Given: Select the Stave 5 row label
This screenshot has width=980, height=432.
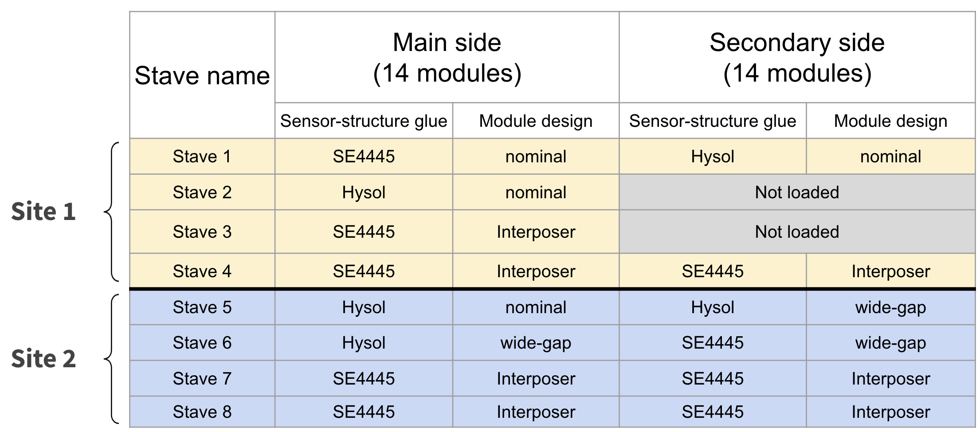Looking at the screenshot, I should tap(202, 307).
